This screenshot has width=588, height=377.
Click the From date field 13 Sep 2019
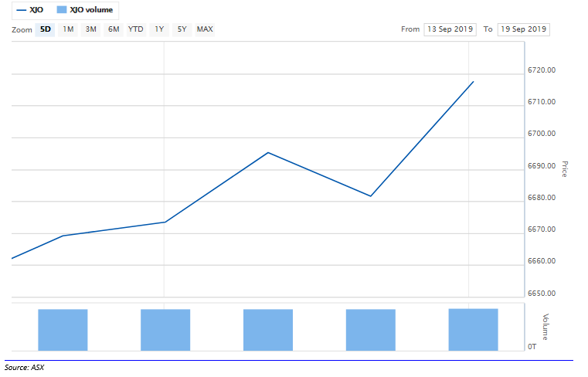(x=450, y=29)
